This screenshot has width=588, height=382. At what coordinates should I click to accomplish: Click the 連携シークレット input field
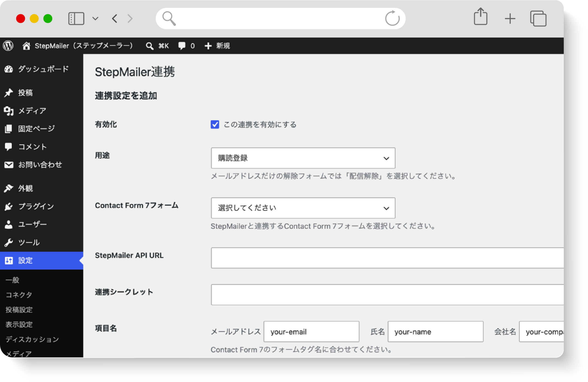(x=387, y=295)
